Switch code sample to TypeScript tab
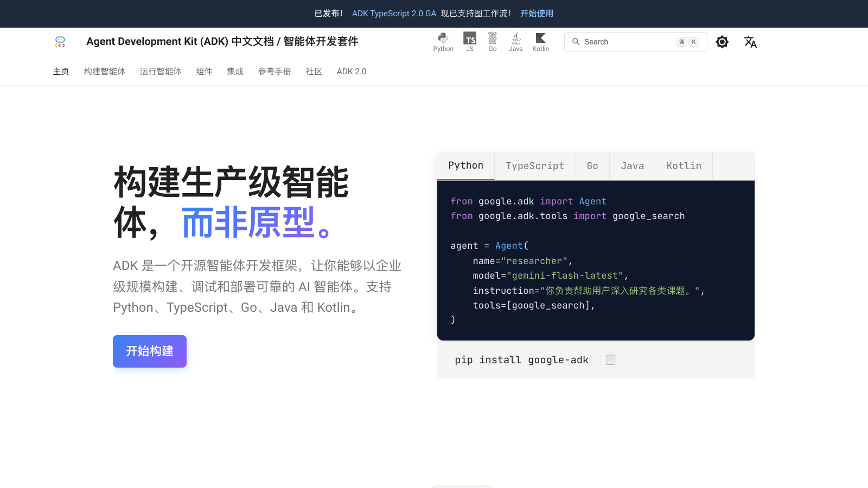The height and width of the screenshot is (488, 868). coord(535,166)
